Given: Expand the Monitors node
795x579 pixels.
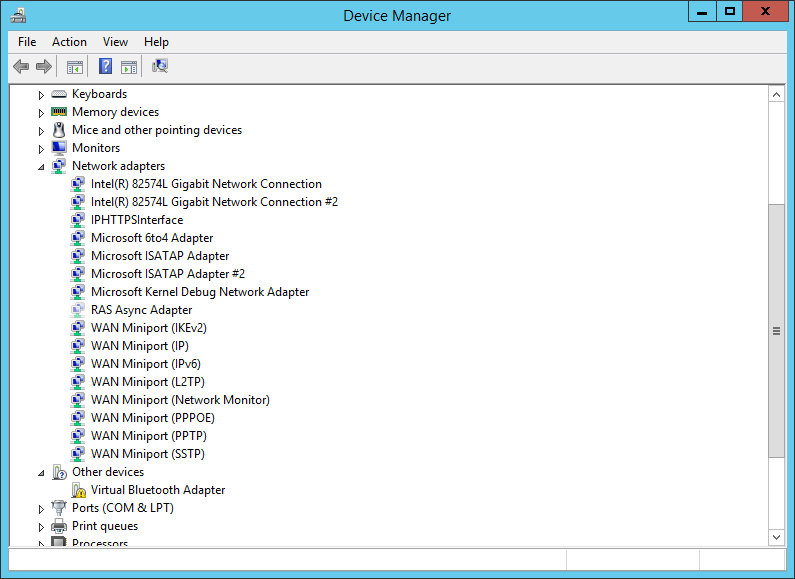Looking at the screenshot, I should tap(41, 149).
